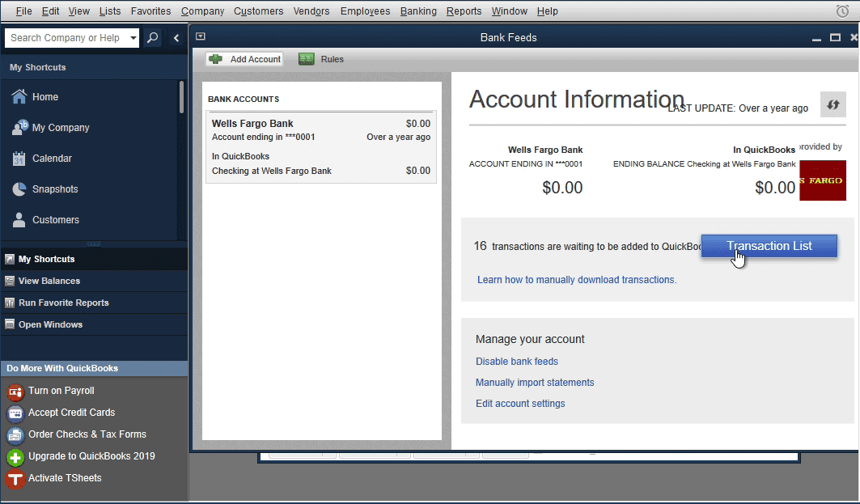Screen dimensions: 860x504
Task: Click the Transaction List button
Action: pyautogui.click(x=769, y=246)
